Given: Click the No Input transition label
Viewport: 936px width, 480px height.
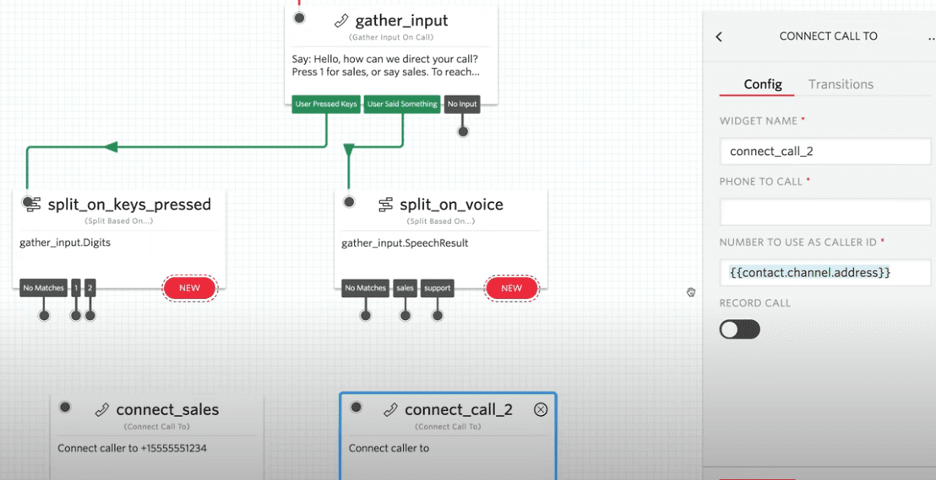Looking at the screenshot, I should coord(462,104).
